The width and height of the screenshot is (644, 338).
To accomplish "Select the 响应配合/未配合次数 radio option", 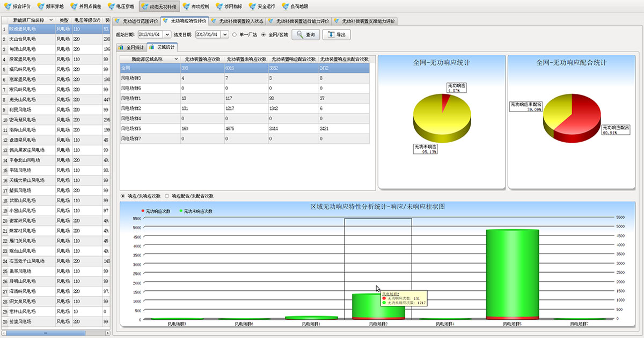I will tap(167, 196).
